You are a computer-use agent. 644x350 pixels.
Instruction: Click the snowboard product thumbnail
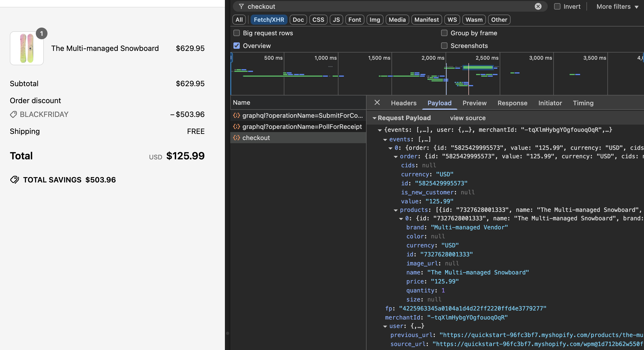(27, 48)
